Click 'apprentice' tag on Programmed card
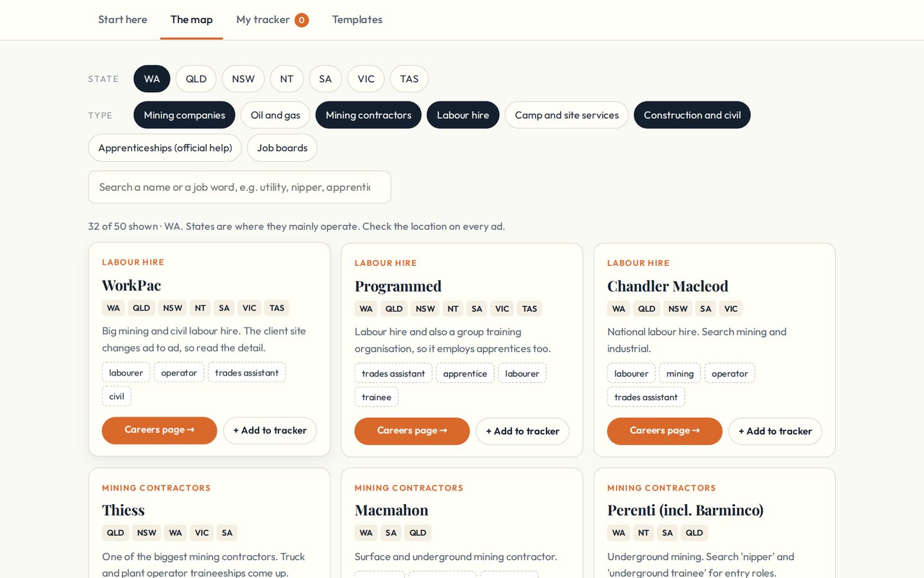The image size is (924, 578). pos(465,374)
